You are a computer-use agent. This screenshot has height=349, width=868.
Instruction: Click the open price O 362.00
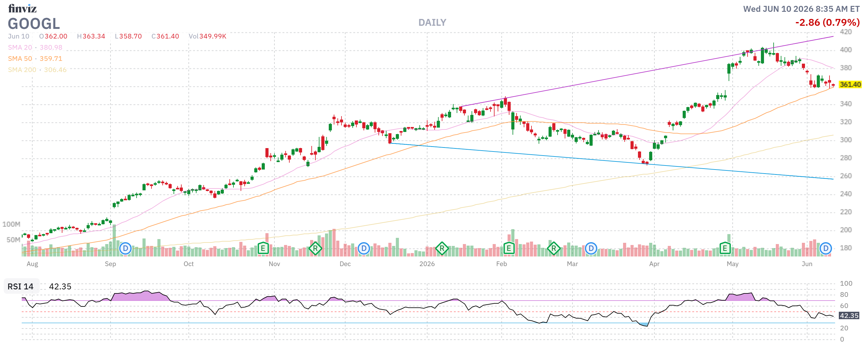coord(53,36)
